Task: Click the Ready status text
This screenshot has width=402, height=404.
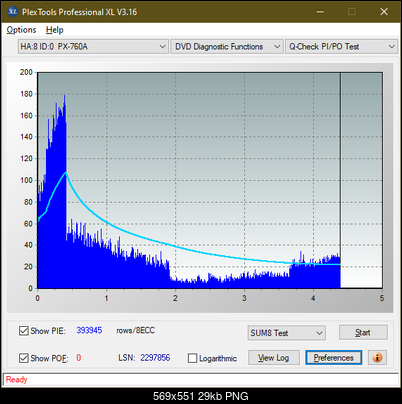Action: [16, 380]
